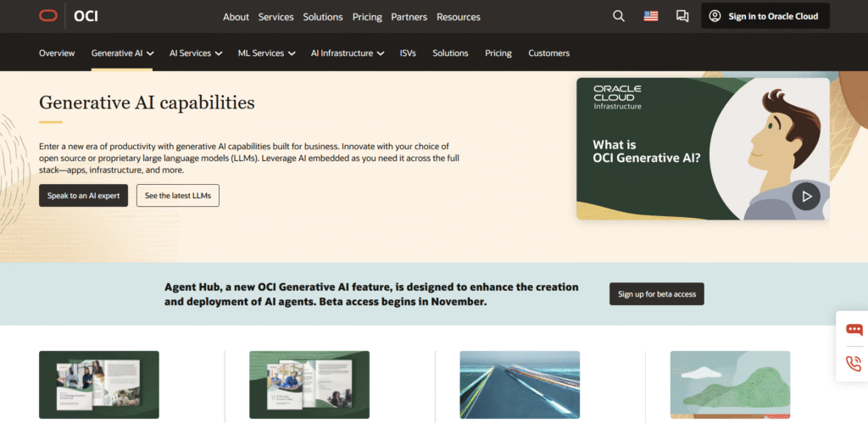The width and height of the screenshot is (868, 423).
Task: Open the green mountain illustration thumbnail
Action: point(729,385)
